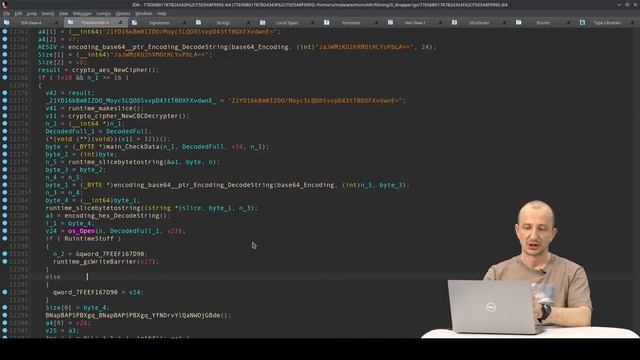
Task: Toggle breakpoint dot on 'qword_7FEEF167D90 = v24' line
Action: 5,292
